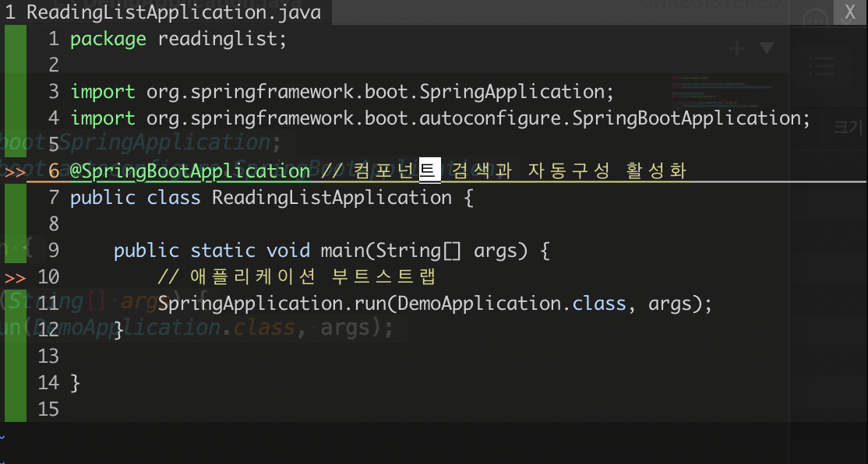Click 'main(String[]' on line 9
868x464 pixels.
(391, 251)
